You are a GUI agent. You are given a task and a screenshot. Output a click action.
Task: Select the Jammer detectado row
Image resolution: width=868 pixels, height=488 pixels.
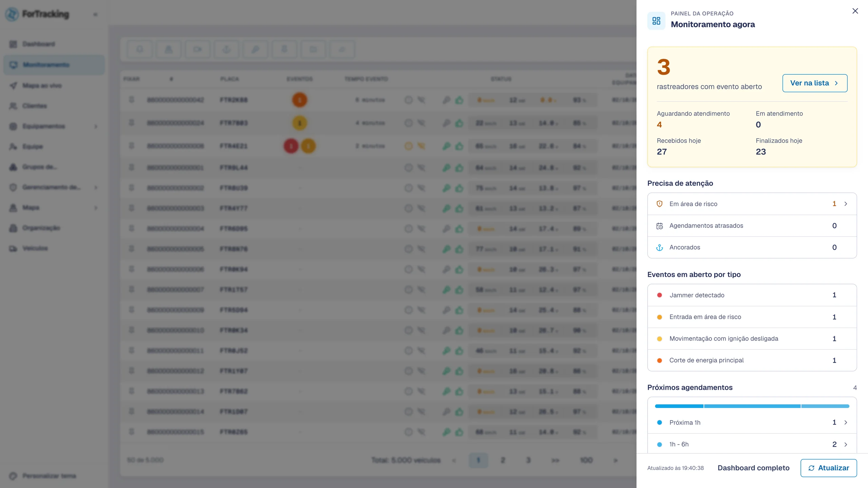pyautogui.click(x=752, y=295)
